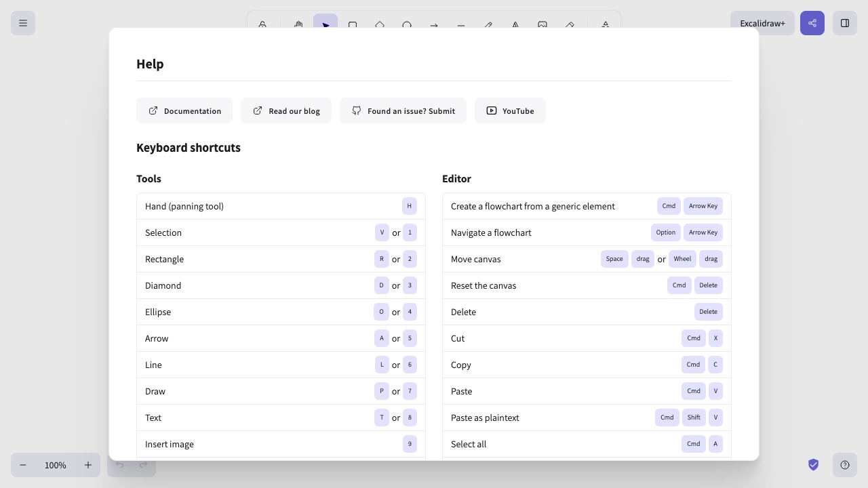The width and height of the screenshot is (868, 488).
Task: Click the H key badge
Action: (410, 206)
